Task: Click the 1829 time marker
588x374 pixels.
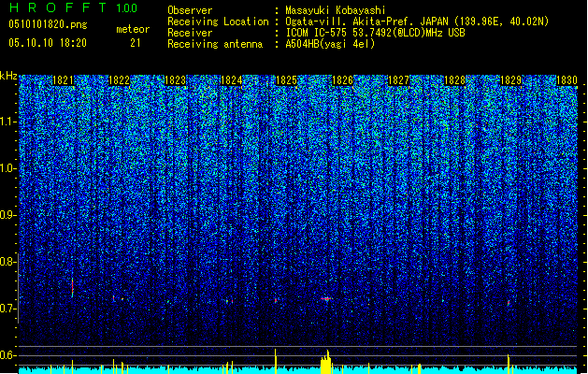Action: (511, 80)
